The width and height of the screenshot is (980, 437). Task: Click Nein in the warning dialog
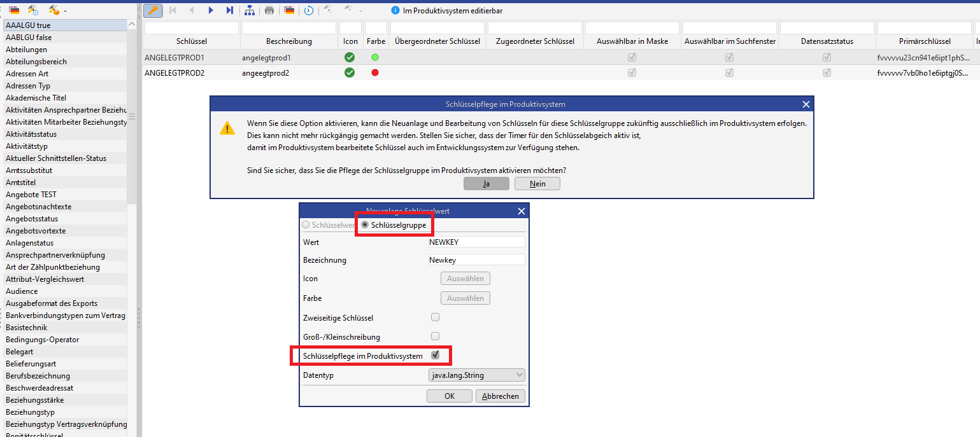point(537,184)
